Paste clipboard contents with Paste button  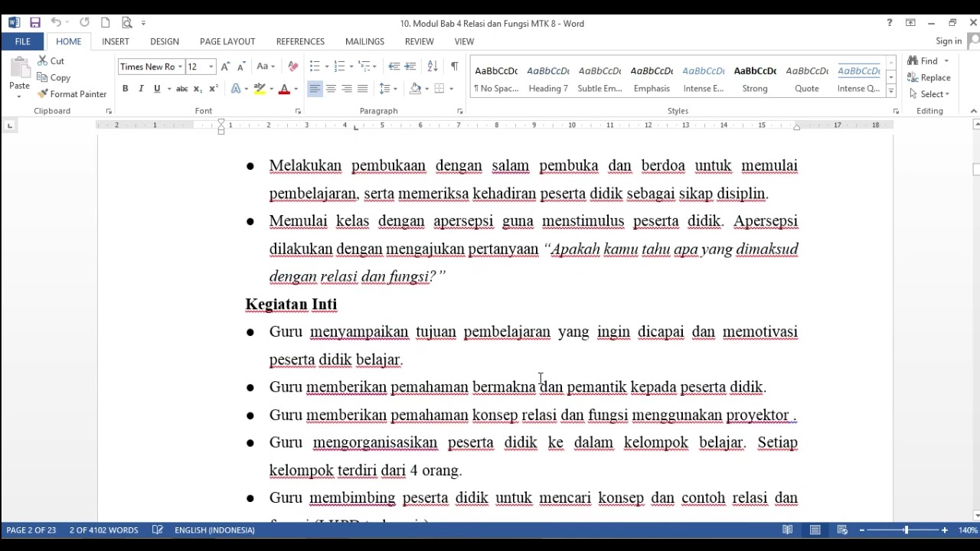19,78
